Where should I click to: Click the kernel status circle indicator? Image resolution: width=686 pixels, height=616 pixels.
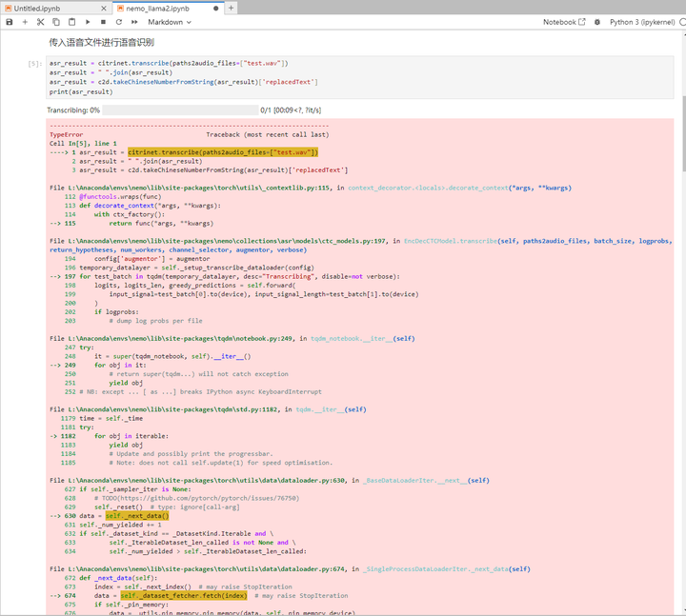tap(682, 22)
